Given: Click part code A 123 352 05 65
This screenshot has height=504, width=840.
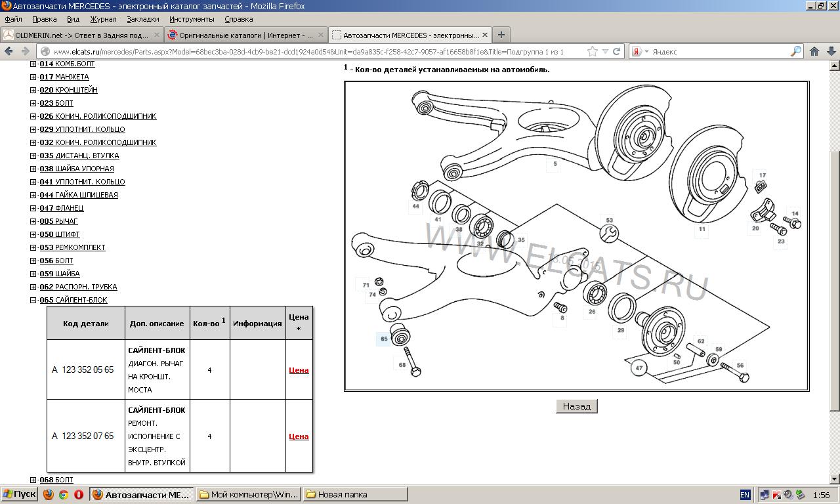Looking at the screenshot, I should pyautogui.click(x=83, y=370).
